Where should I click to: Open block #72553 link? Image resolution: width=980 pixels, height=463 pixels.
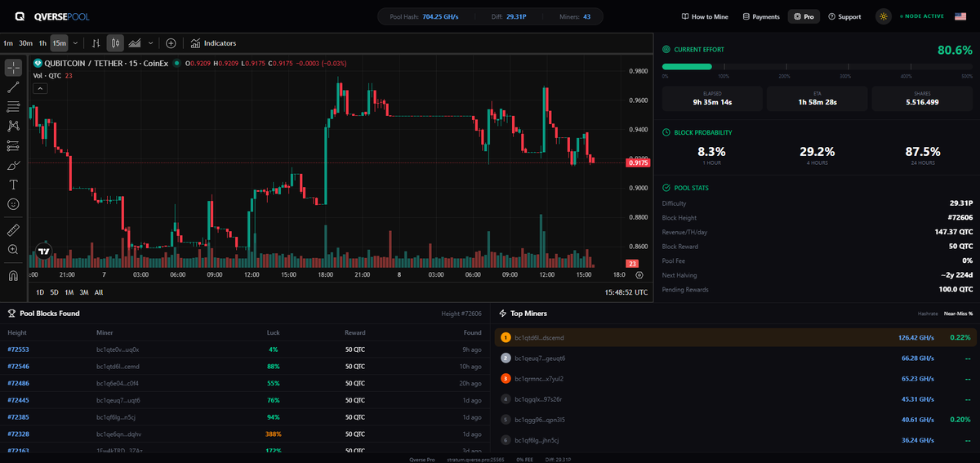[19, 349]
